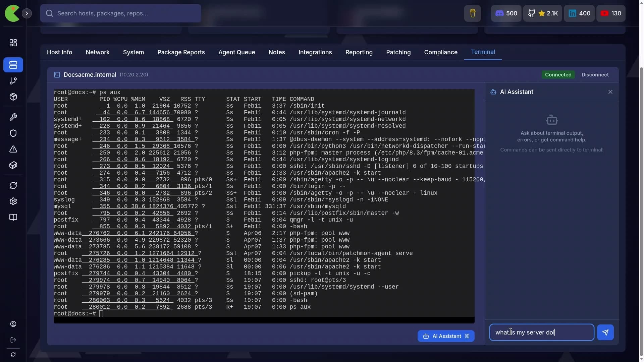Click the small refresh icon at sidebar bottom
Screen dimensions: 644x362
(x=13, y=355)
